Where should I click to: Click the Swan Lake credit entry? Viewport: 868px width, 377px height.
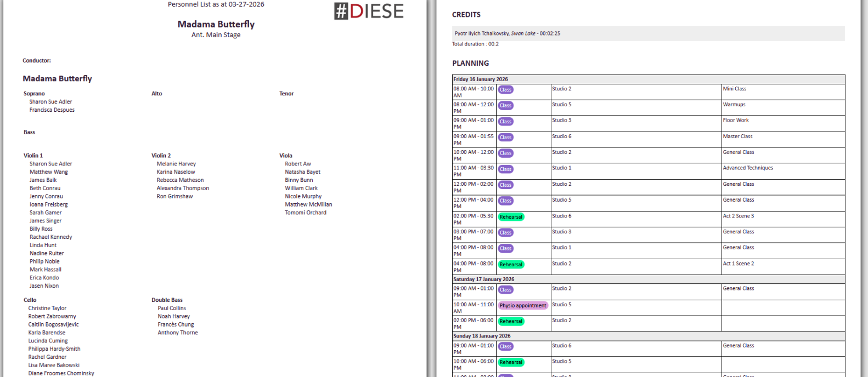(508, 33)
